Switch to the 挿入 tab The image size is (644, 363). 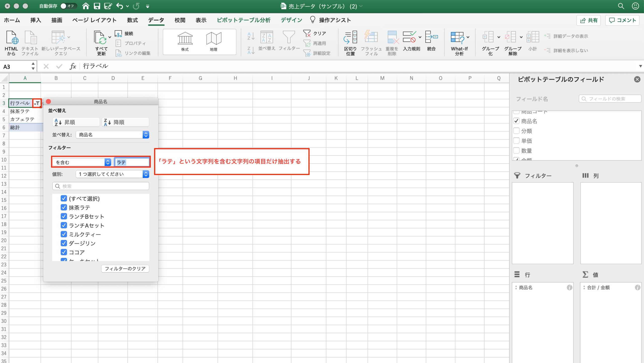pyautogui.click(x=35, y=20)
